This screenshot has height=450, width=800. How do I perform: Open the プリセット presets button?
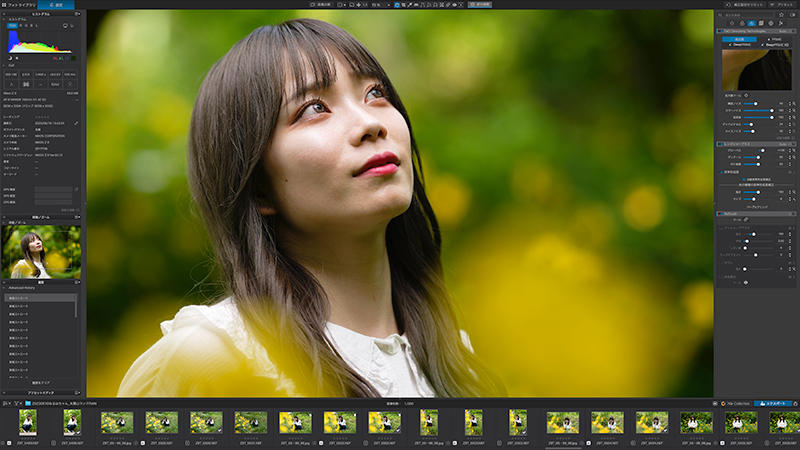coord(782,5)
